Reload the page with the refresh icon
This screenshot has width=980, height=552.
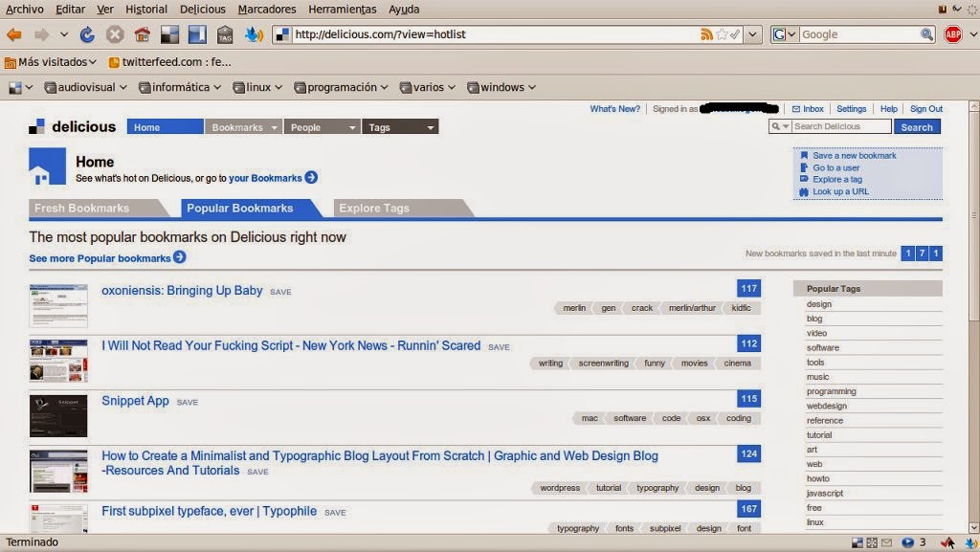pos(87,35)
